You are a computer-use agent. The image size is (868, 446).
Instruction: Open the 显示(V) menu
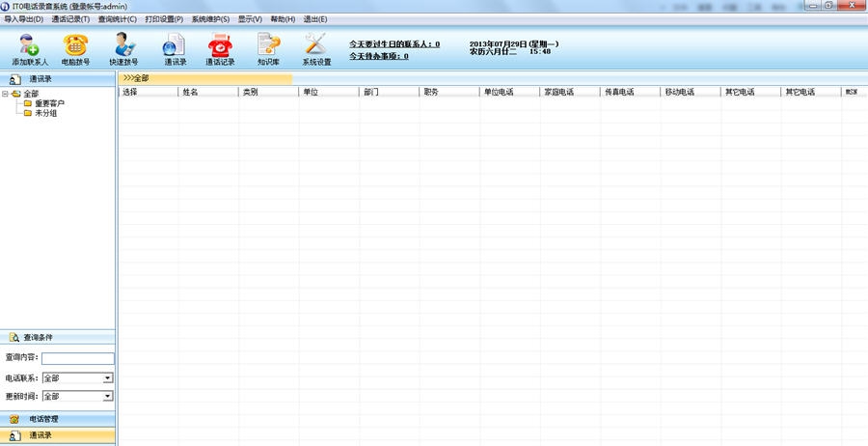point(250,19)
